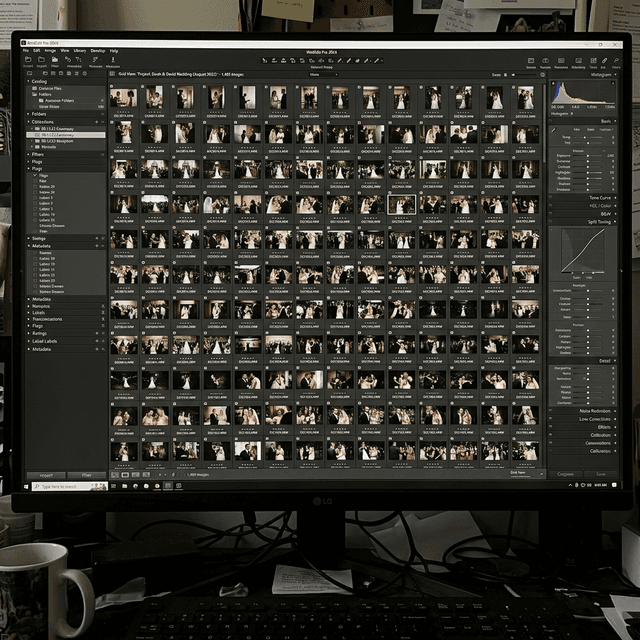Image resolution: width=640 pixels, height=640 pixels.
Task: Open the dropdown in the top center grid bar
Action: click(323, 75)
